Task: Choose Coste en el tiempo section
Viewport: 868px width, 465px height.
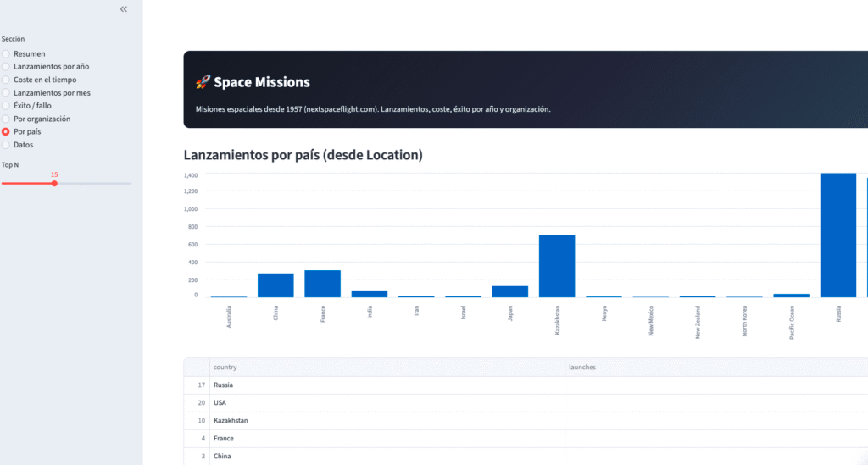Action: click(6, 80)
